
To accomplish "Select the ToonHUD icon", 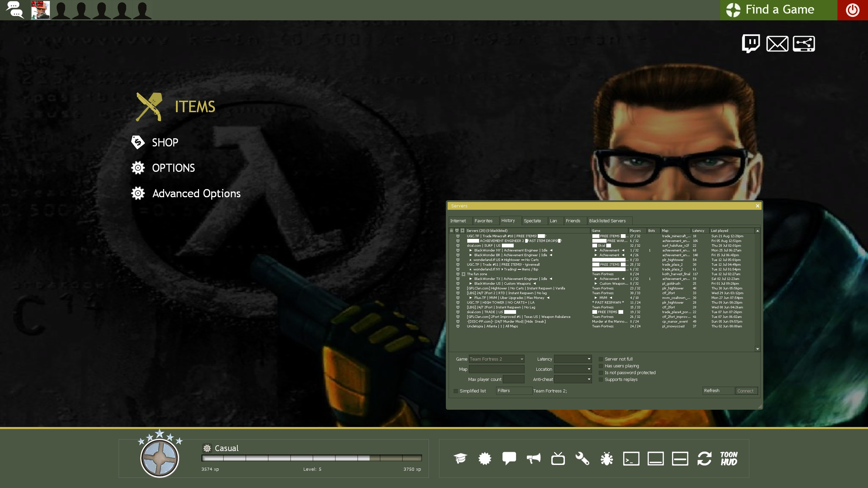I will click(729, 459).
